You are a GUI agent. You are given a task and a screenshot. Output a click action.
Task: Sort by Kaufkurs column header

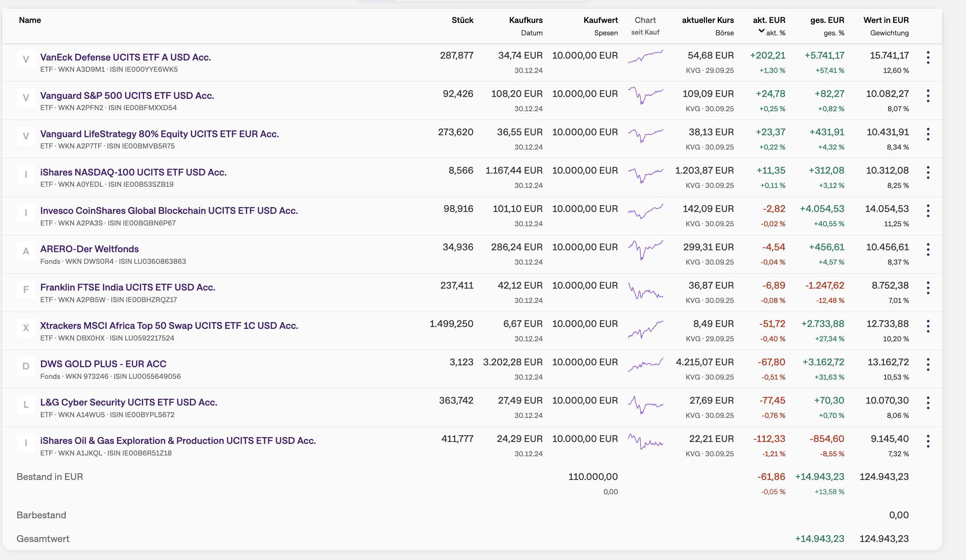pos(526,20)
